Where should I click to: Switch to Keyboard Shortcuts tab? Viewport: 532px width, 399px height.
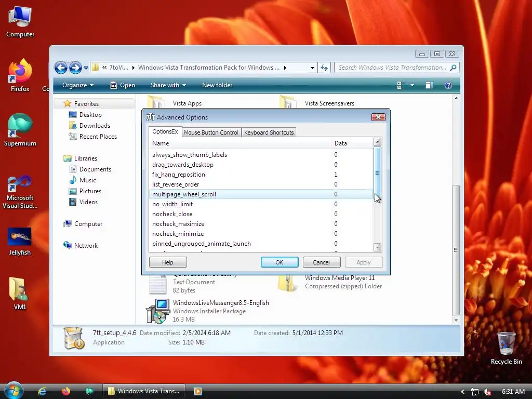269,132
